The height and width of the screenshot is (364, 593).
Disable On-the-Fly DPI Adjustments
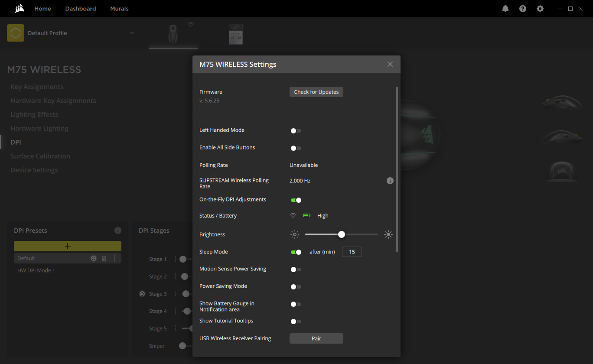coord(296,200)
